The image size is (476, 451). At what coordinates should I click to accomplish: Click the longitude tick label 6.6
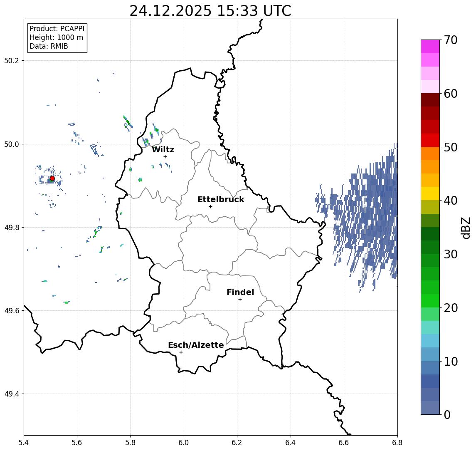344,443
